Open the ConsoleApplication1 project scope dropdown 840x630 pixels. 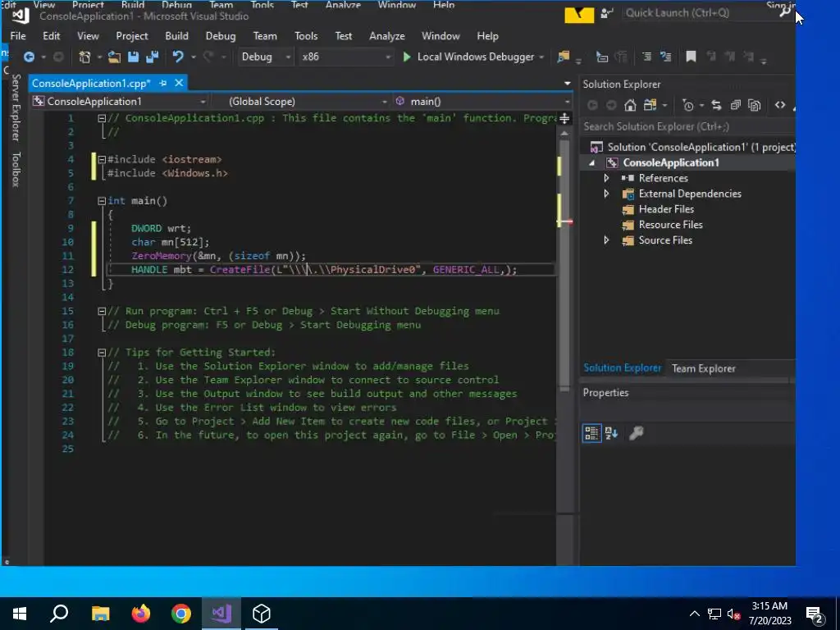(120, 101)
